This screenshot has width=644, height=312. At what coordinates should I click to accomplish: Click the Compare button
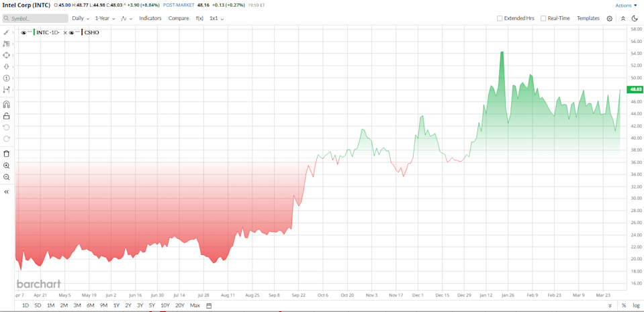[x=179, y=19]
